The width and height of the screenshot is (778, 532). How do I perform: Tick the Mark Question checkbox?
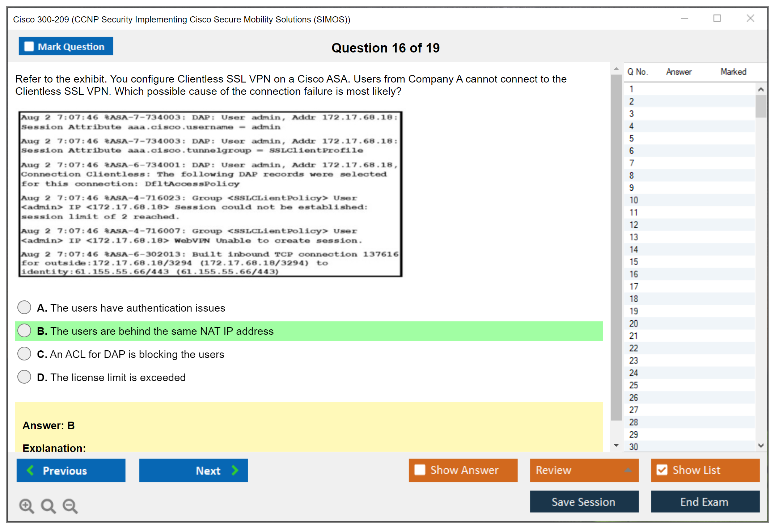[29, 47]
